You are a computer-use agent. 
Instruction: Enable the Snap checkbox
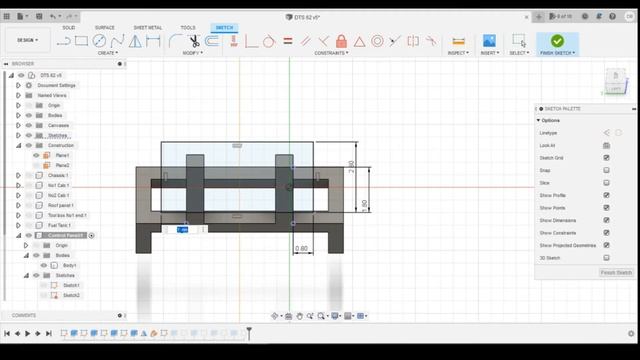[x=606, y=170]
